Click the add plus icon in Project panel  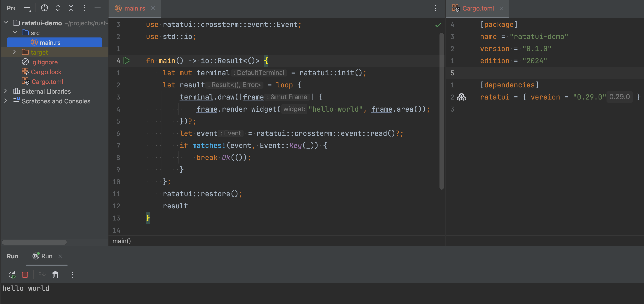[x=27, y=8]
